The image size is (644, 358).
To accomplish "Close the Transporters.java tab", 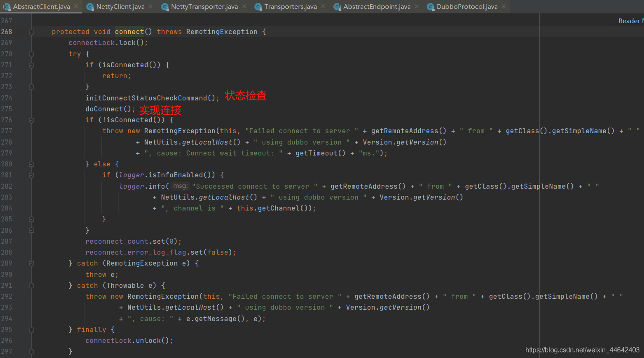I will click(323, 7).
